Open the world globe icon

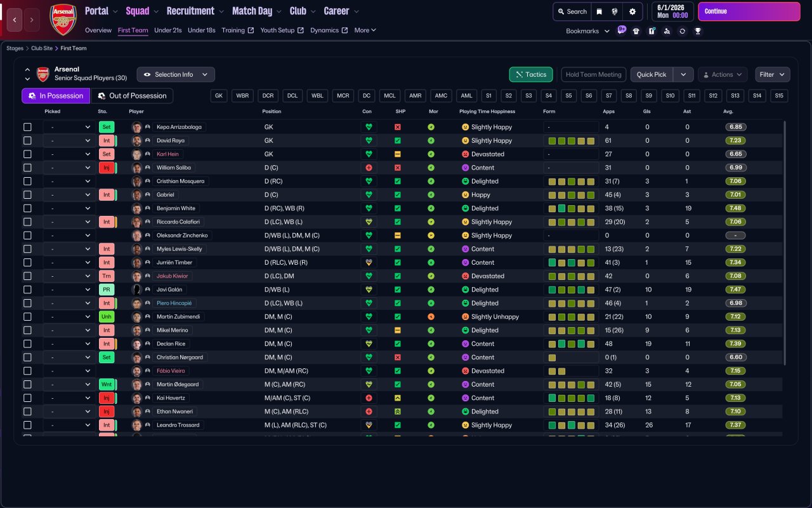[x=615, y=11]
